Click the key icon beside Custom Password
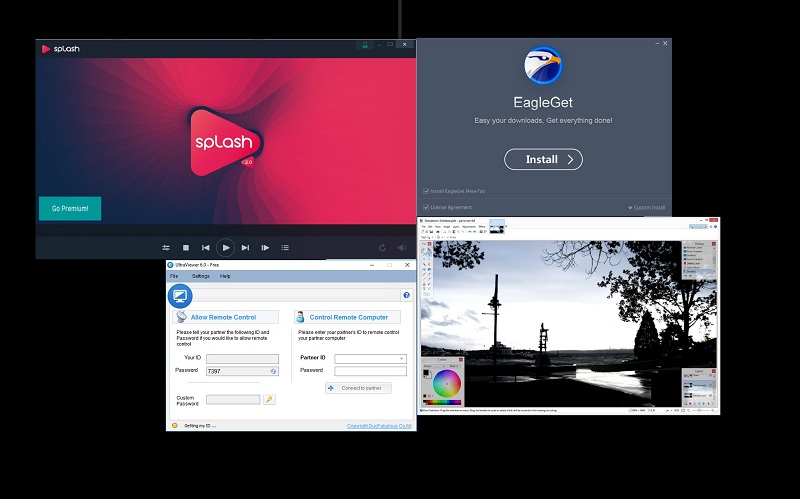This screenshot has height=499, width=800. coord(269,399)
